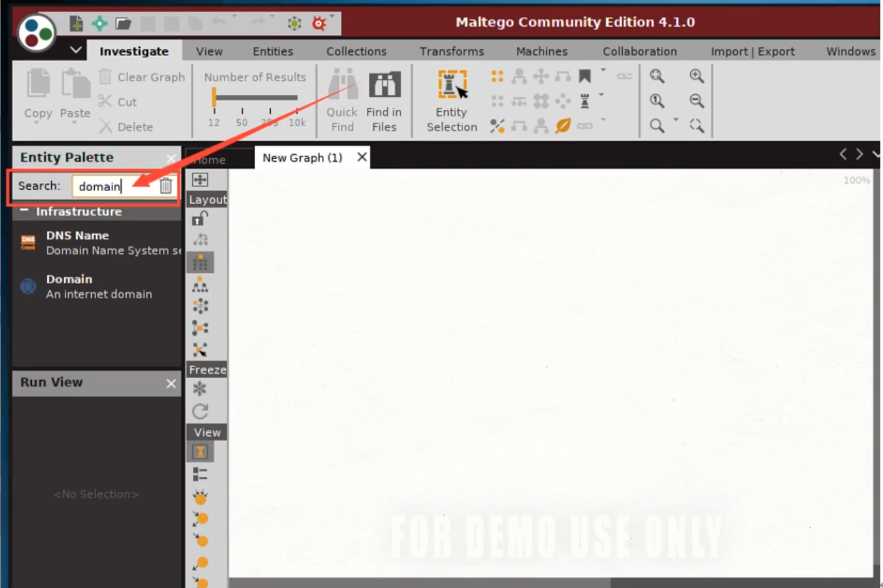Open the graph tab list chevron
Image resolution: width=883 pixels, height=588 pixels.
tap(876, 154)
